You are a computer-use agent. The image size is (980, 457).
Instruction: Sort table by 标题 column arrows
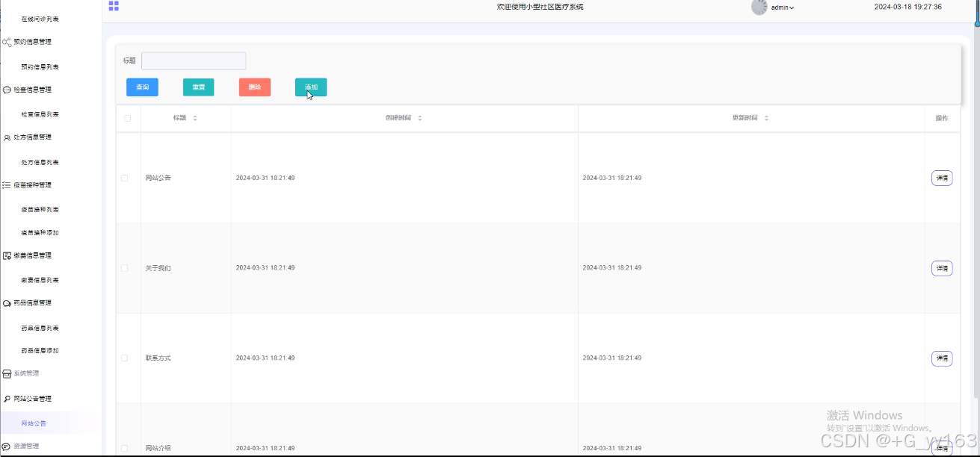coord(195,118)
